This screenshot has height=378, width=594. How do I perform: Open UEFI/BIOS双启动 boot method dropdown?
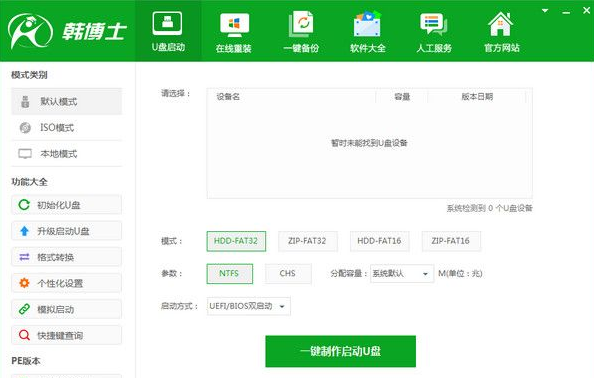click(249, 306)
